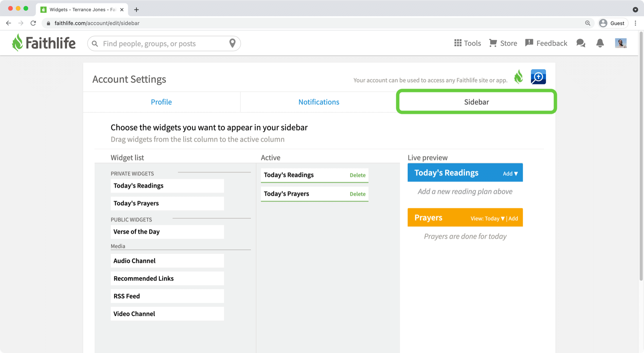Open a new browser tab
Screen dimensions: 644x353
(x=136, y=9)
